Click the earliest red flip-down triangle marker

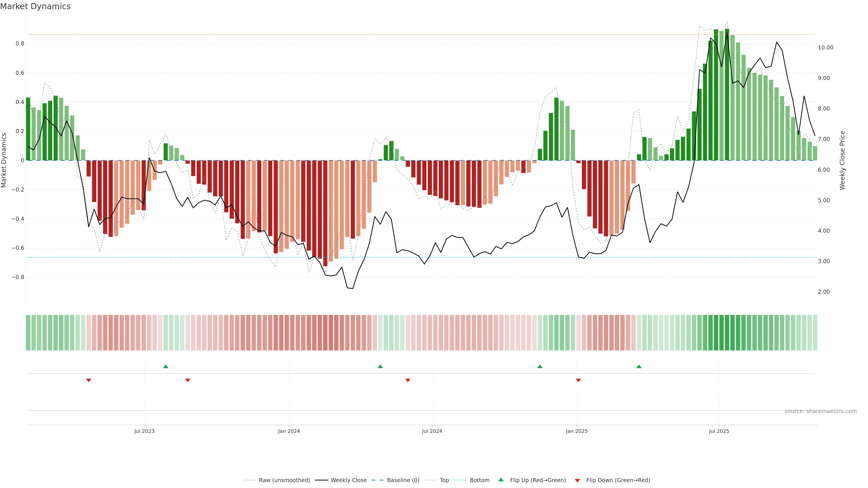pyautogui.click(x=89, y=380)
